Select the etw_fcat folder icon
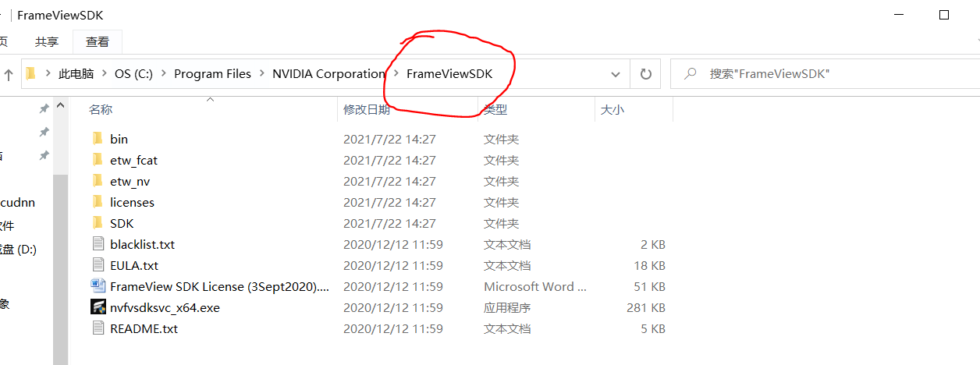 [98, 160]
